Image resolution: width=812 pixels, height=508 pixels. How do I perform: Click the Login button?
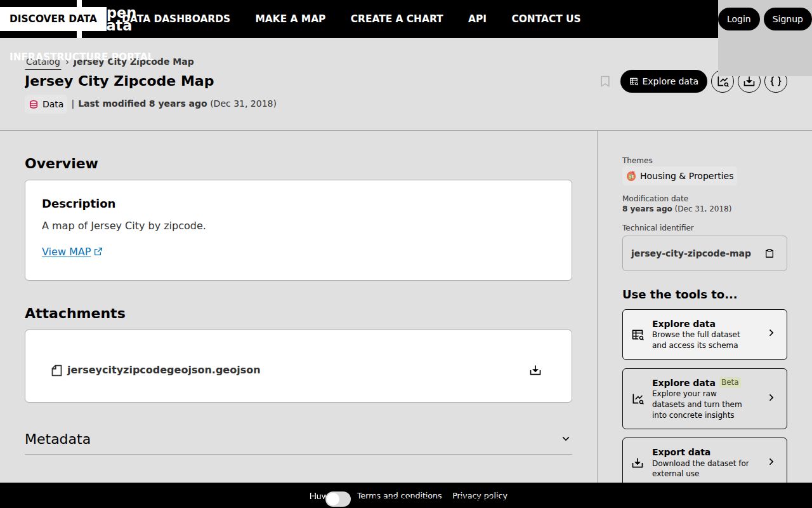(x=739, y=19)
